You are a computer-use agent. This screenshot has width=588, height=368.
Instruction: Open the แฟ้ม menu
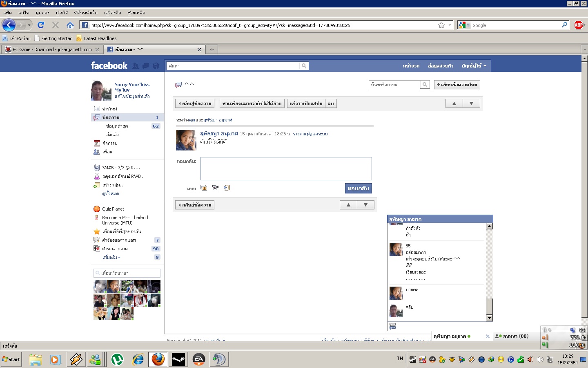(x=8, y=13)
